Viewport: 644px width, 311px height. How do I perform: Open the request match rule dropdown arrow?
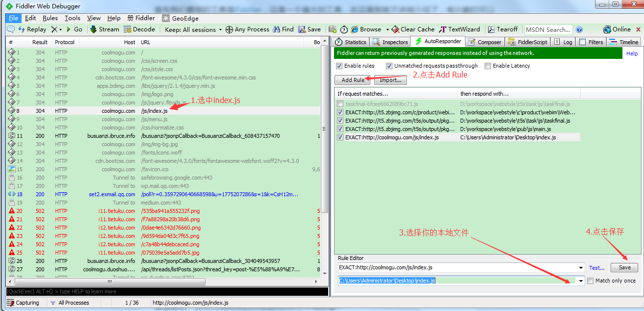[x=581, y=268]
